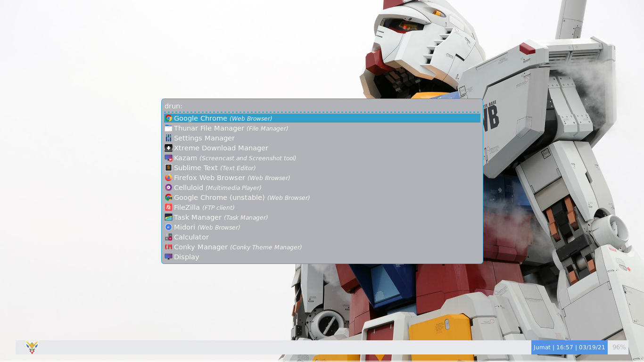Click the Kazam screencast icon
This screenshot has height=362, width=644.
[x=168, y=158]
